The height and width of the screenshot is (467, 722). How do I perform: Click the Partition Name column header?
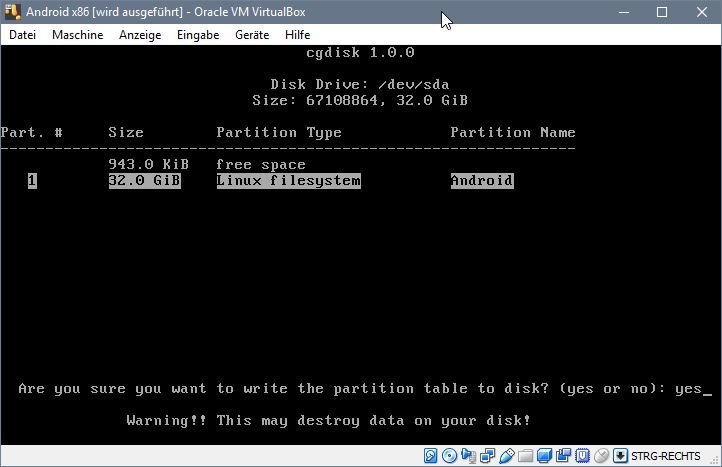(513, 133)
